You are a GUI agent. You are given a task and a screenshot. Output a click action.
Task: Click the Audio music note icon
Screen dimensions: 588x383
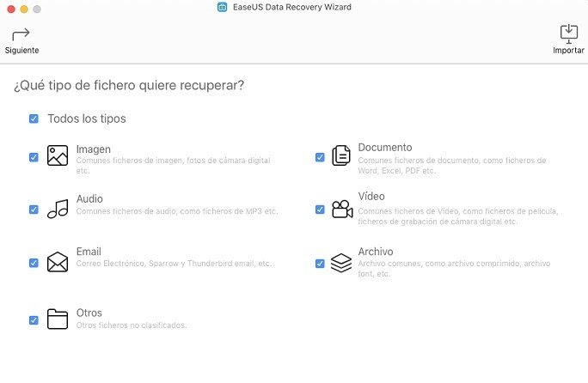coord(58,209)
